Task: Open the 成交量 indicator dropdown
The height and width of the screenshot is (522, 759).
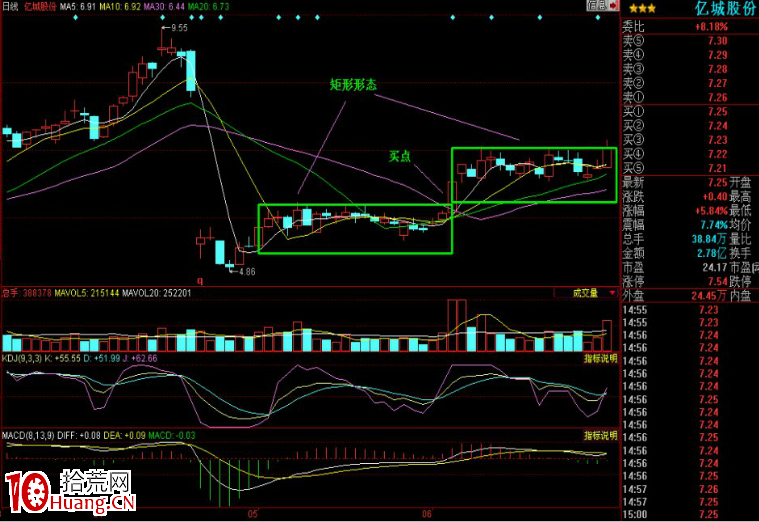Action: [587, 293]
